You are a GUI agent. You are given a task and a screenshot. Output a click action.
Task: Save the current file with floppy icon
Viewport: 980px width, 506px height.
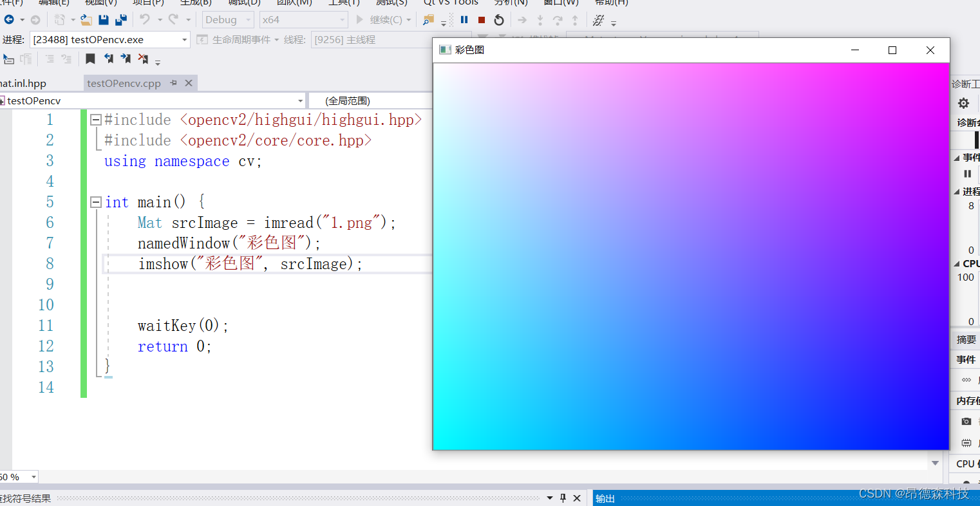(104, 20)
